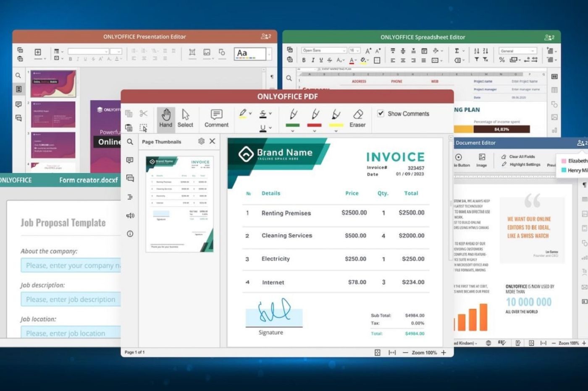Open Page Thumbnails settings gear
Image resolution: width=588 pixels, height=391 pixels.
[x=201, y=141]
